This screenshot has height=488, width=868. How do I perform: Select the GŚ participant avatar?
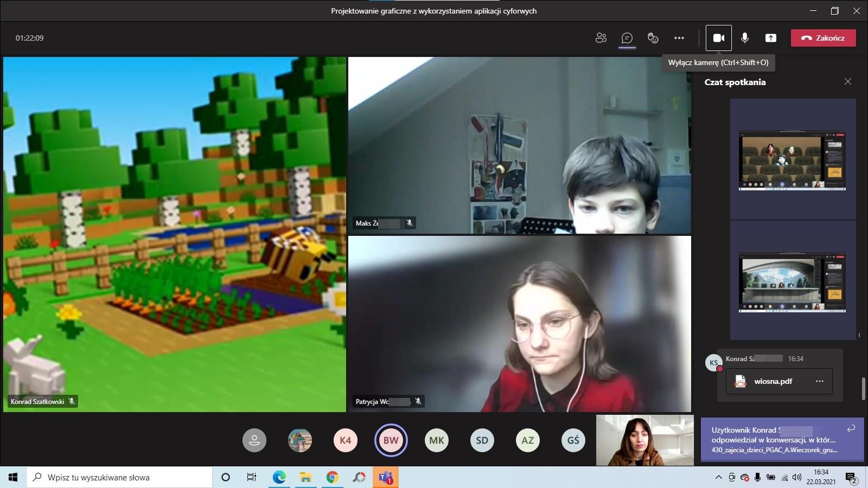tap(573, 440)
